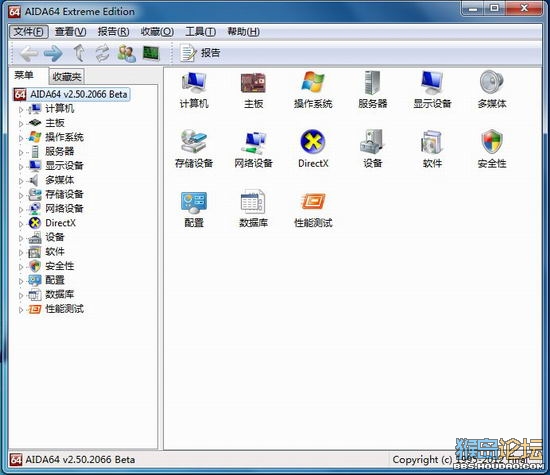This screenshot has height=475, width=550.
Task: Expand the 网络设备 tree node arrow
Action: pos(21,210)
